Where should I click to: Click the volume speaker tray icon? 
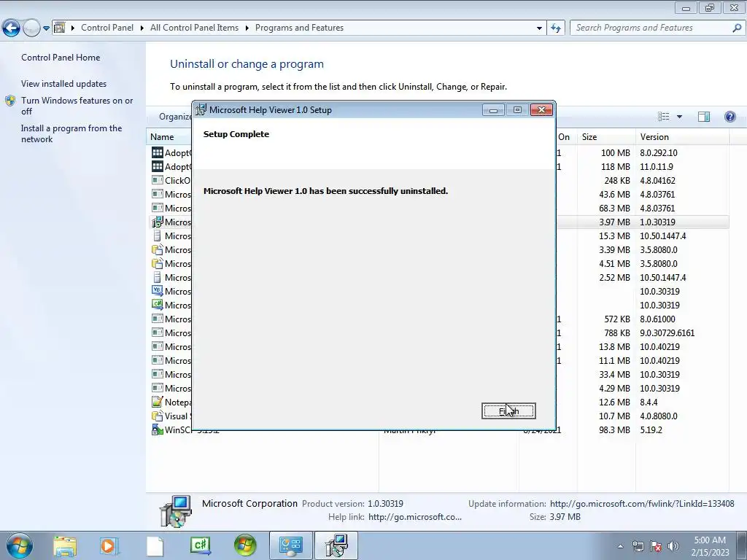pyautogui.click(x=673, y=546)
